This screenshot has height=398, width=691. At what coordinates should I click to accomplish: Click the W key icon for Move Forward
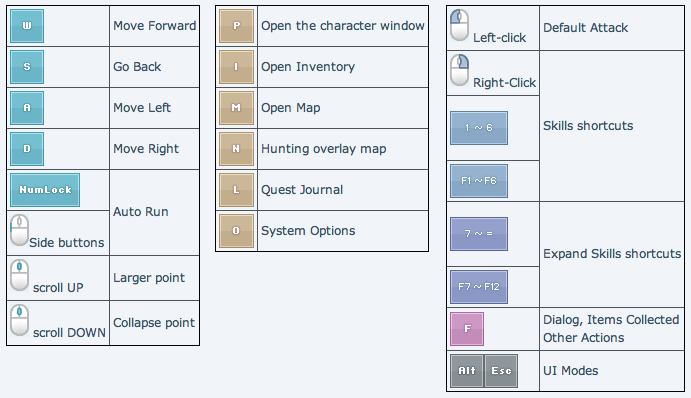pos(27,26)
